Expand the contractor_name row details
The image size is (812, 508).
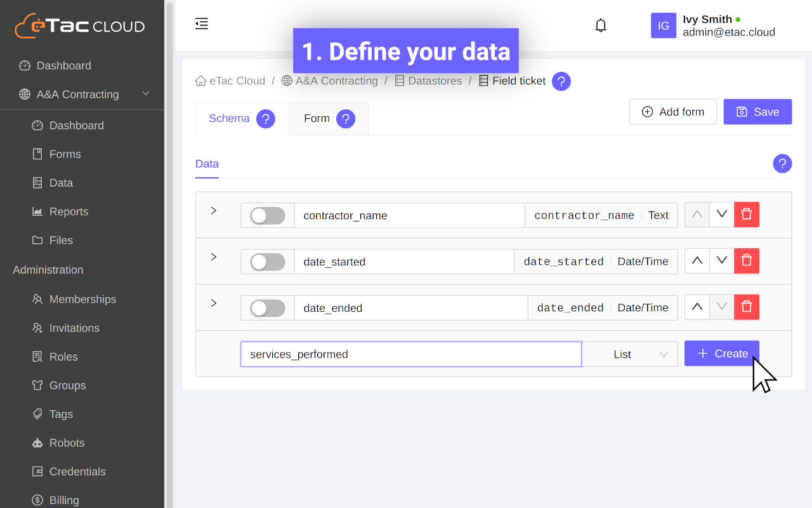(214, 211)
